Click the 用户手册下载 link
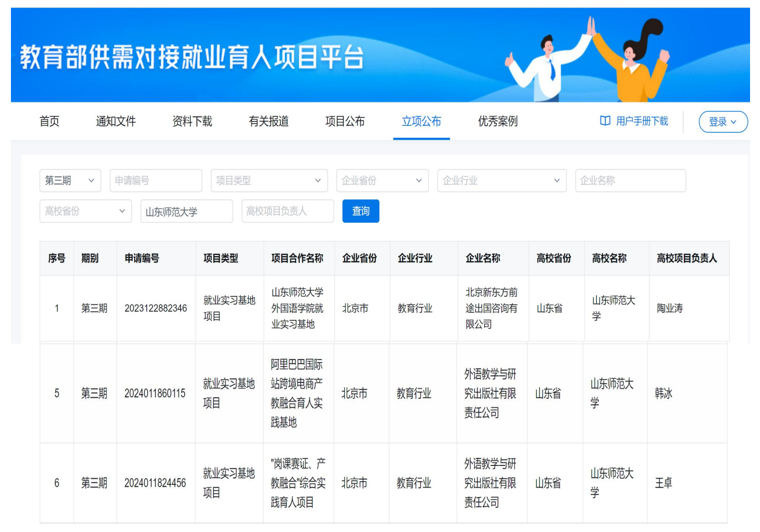 pos(642,121)
